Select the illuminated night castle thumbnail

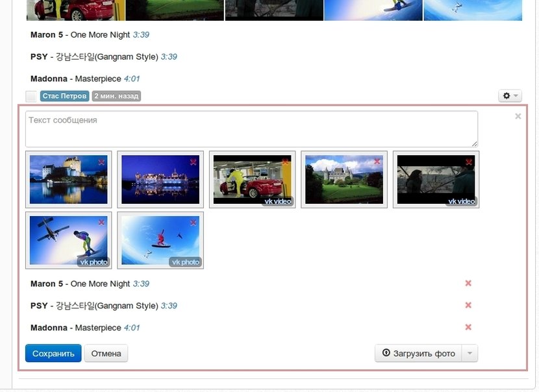pos(160,180)
